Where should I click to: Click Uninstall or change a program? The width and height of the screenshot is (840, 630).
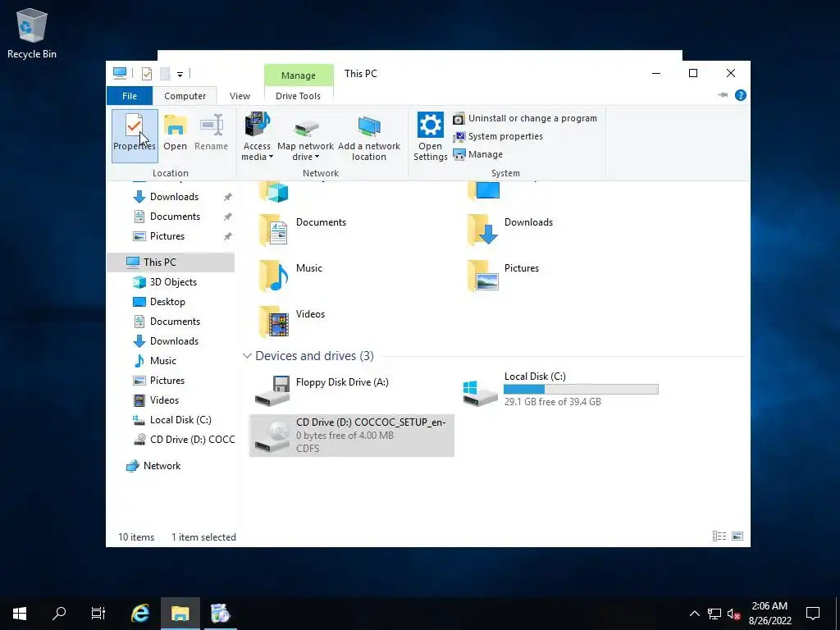[x=525, y=118]
